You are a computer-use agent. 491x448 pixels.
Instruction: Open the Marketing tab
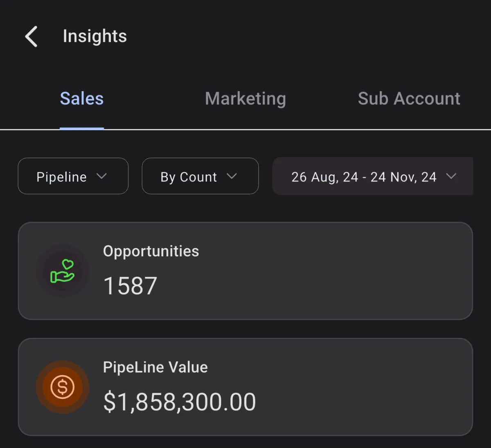click(x=245, y=99)
